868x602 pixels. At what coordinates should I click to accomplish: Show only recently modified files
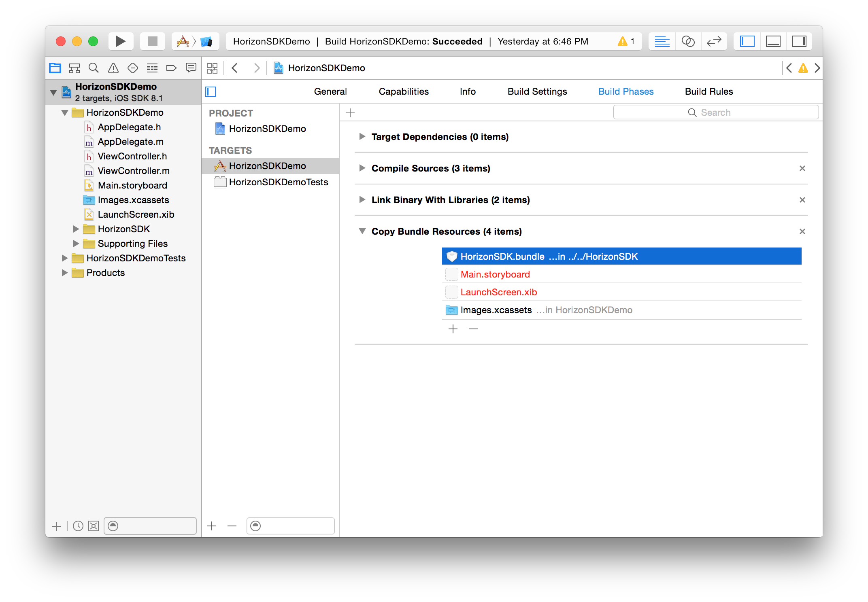78,526
